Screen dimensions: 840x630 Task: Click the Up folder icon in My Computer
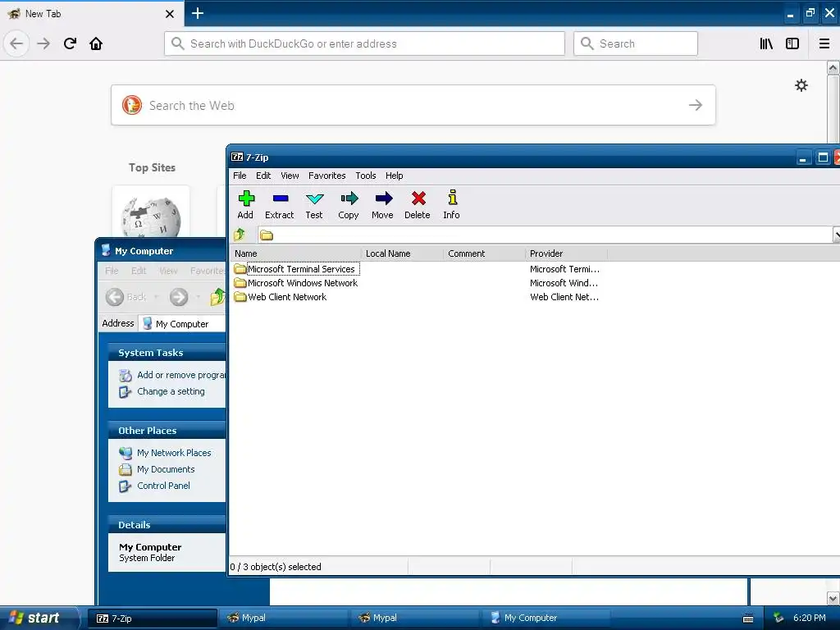(x=217, y=296)
